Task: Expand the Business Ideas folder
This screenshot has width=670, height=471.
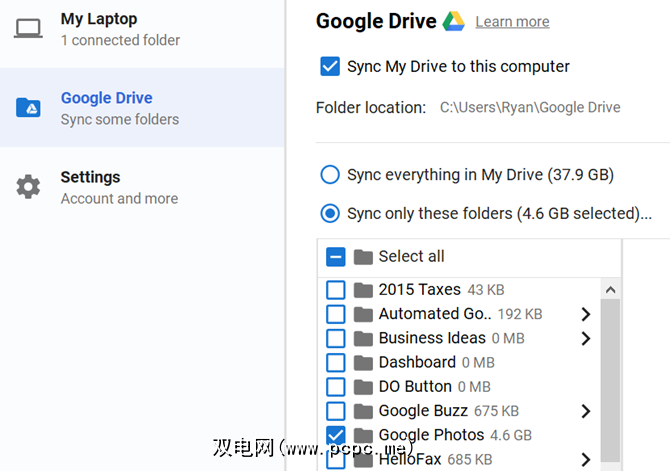Action: pyautogui.click(x=586, y=338)
